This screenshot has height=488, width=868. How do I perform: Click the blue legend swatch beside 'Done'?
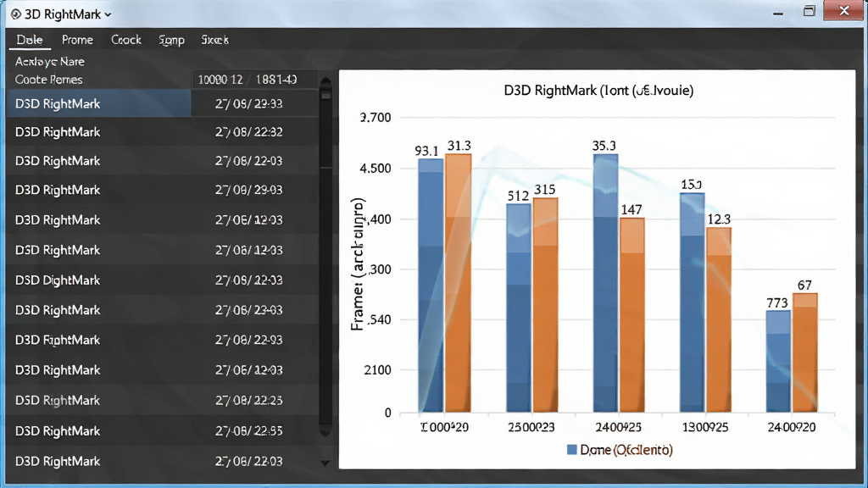coord(572,449)
